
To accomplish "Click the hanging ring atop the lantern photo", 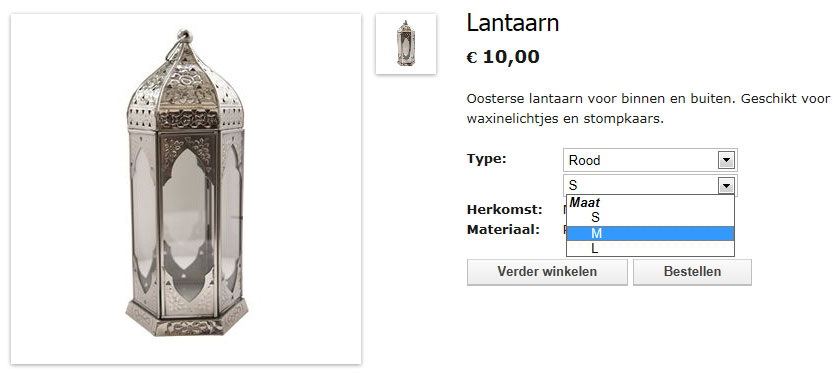I will click(x=182, y=39).
